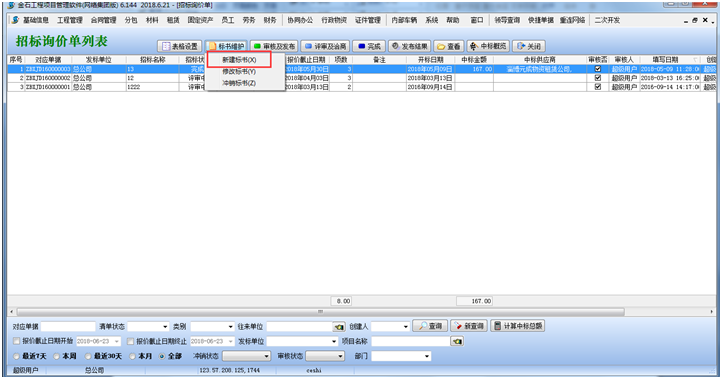
Task: Open the 报价截止日期开始 date picker
Action: (117, 341)
